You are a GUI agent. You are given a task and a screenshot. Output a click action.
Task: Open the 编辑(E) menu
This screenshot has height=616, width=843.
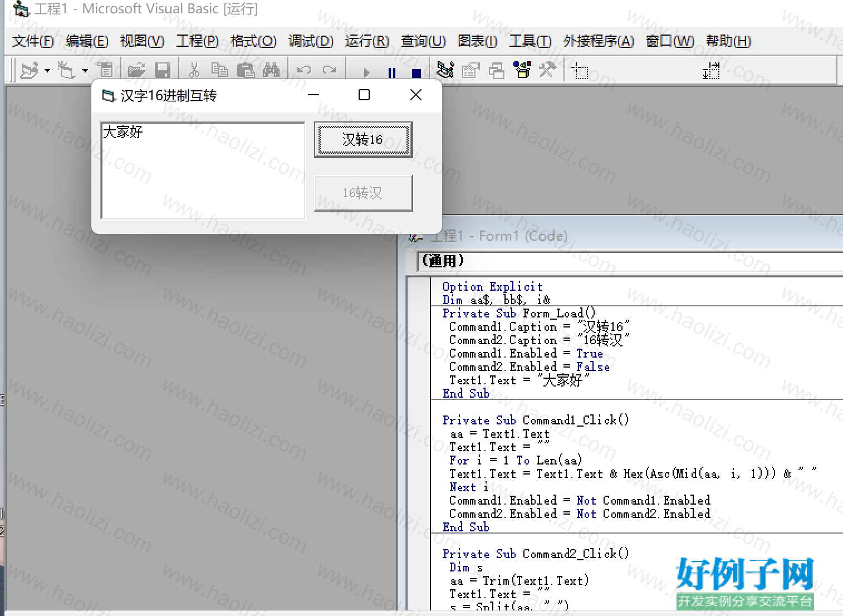click(x=87, y=41)
